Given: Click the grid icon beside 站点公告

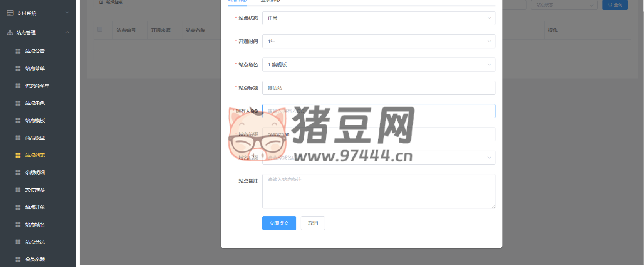Looking at the screenshot, I should (x=18, y=51).
